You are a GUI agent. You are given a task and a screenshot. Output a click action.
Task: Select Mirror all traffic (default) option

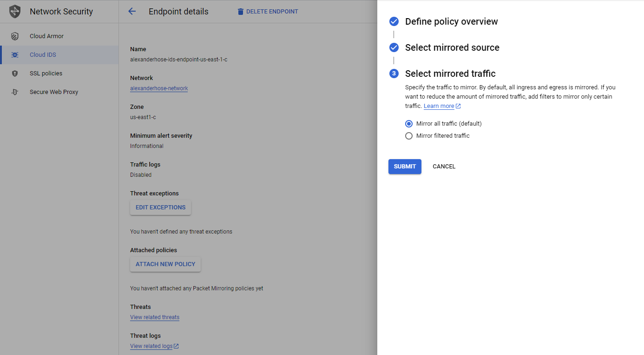[409, 124]
